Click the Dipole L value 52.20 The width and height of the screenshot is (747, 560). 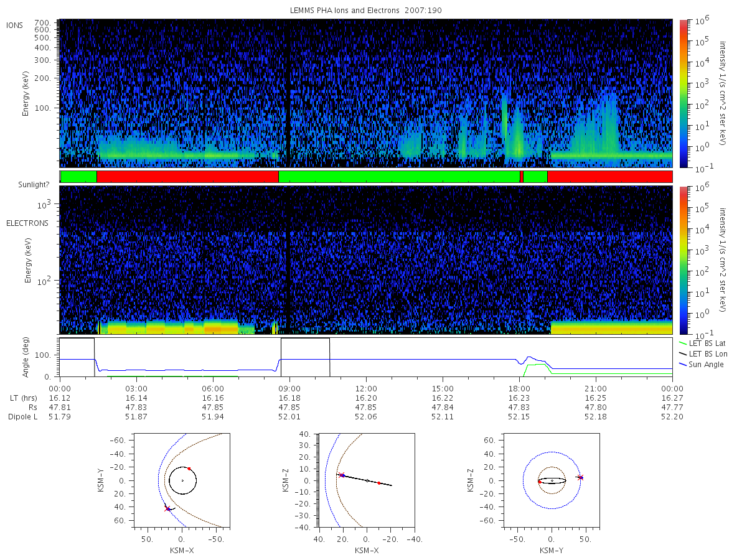point(672,417)
